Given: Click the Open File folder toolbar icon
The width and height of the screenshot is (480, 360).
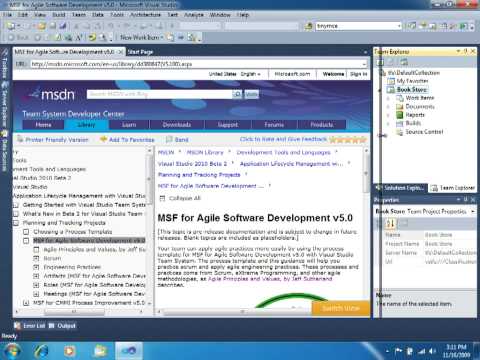Looking at the screenshot, I should pyautogui.click(x=42, y=26).
